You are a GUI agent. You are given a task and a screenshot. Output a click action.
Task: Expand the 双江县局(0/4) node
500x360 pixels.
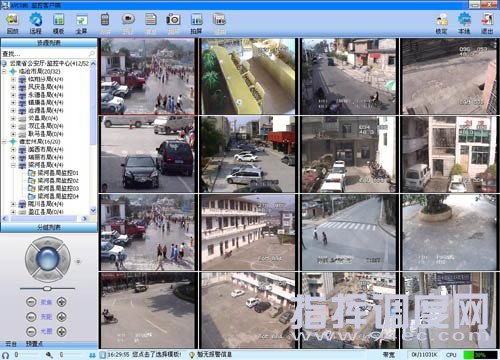[x=13, y=126]
